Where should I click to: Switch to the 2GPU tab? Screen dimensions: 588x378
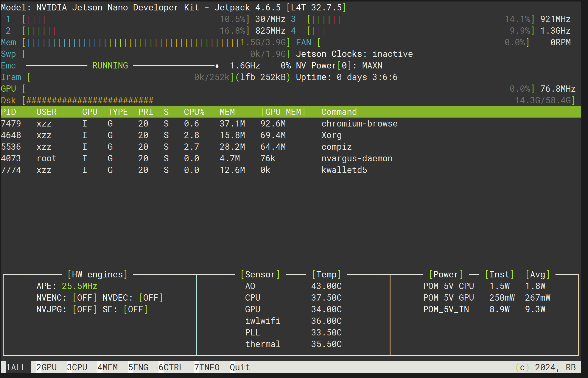46,367
